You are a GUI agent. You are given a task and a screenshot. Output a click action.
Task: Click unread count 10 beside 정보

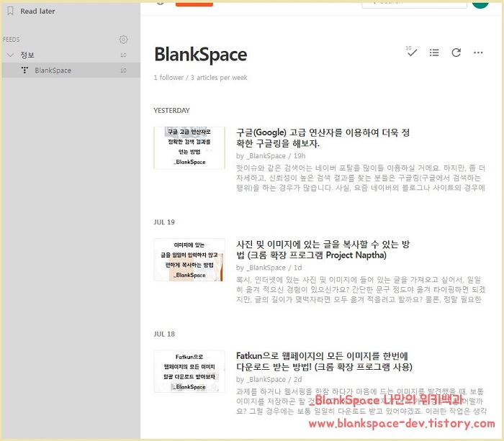123,55
